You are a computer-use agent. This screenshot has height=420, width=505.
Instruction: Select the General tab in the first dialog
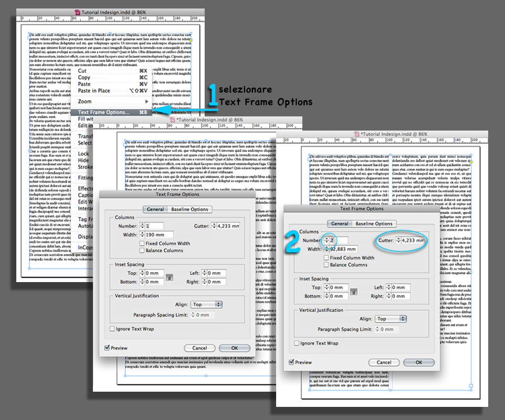[154, 209]
